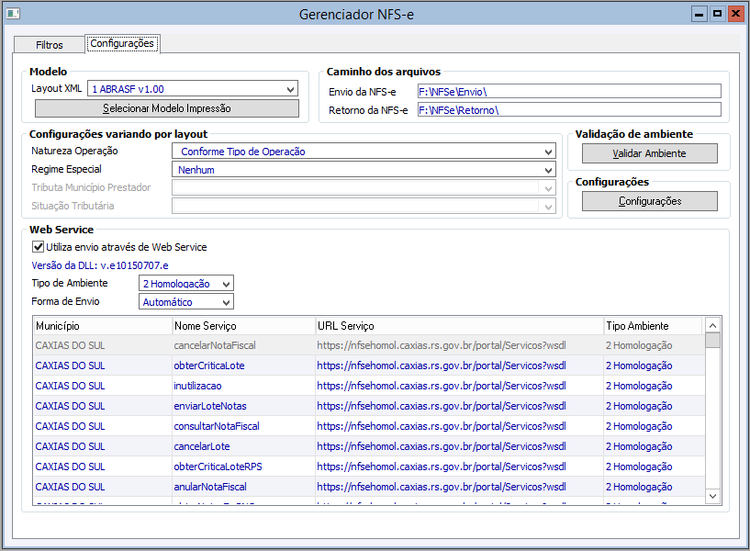Open the Configurações button in right panel

point(650,201)
